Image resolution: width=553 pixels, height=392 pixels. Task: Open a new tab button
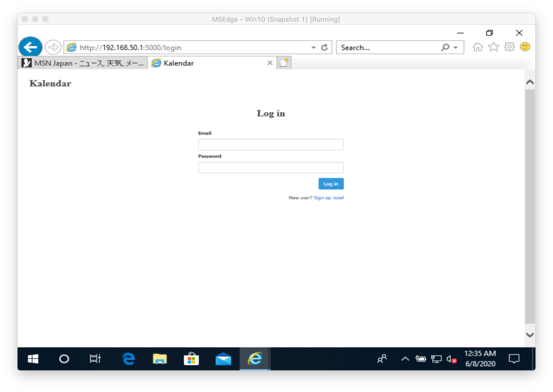pyautogui.click(x=284, y=63)
